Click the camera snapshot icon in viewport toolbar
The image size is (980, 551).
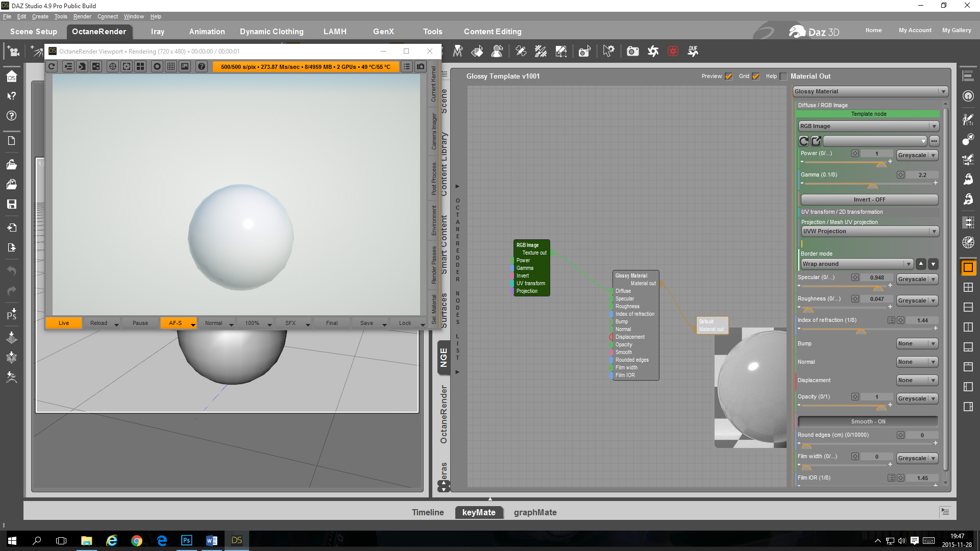click(421, 66)
